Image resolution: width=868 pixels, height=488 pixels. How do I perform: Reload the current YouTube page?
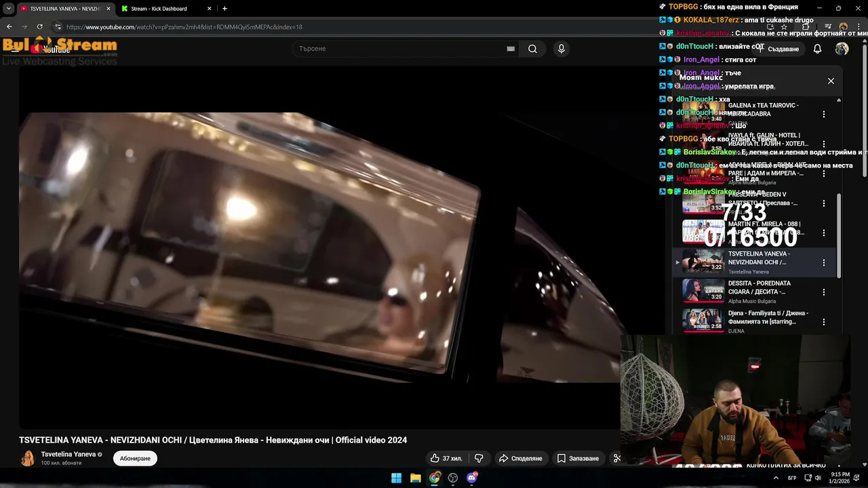pyautogui.click(x=40, y=27)
